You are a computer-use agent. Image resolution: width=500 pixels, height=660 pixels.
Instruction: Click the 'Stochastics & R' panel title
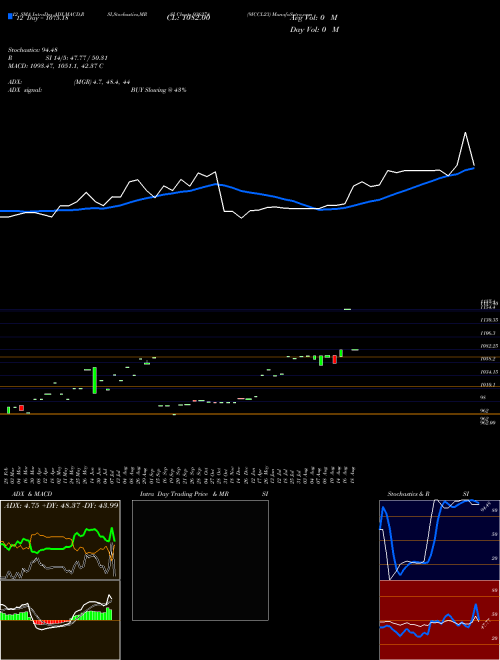pos(408,494)
